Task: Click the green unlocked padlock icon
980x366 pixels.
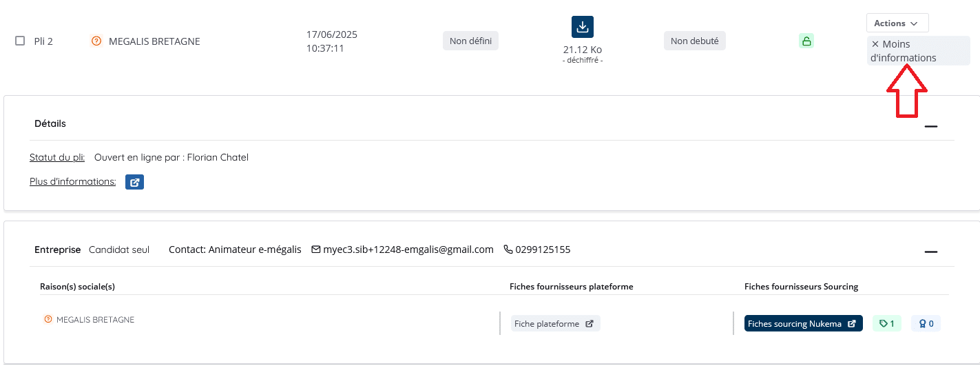Action: [x=806, y=41]
